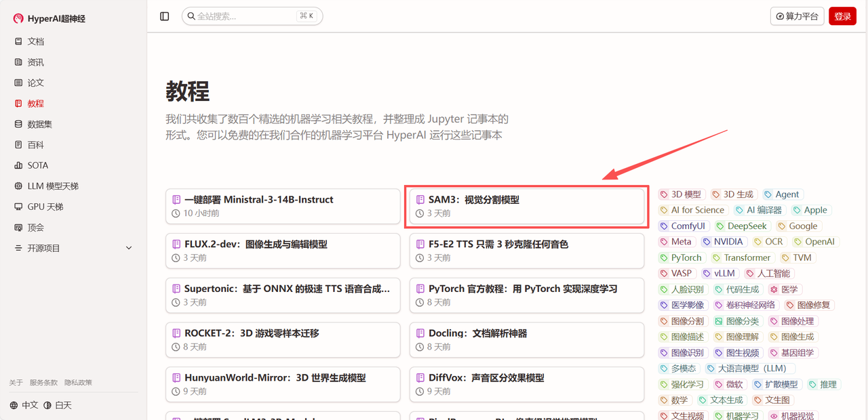
Task: Open DiffVox:声音区分效果模型 card
Action: click(x=527, y=384)
